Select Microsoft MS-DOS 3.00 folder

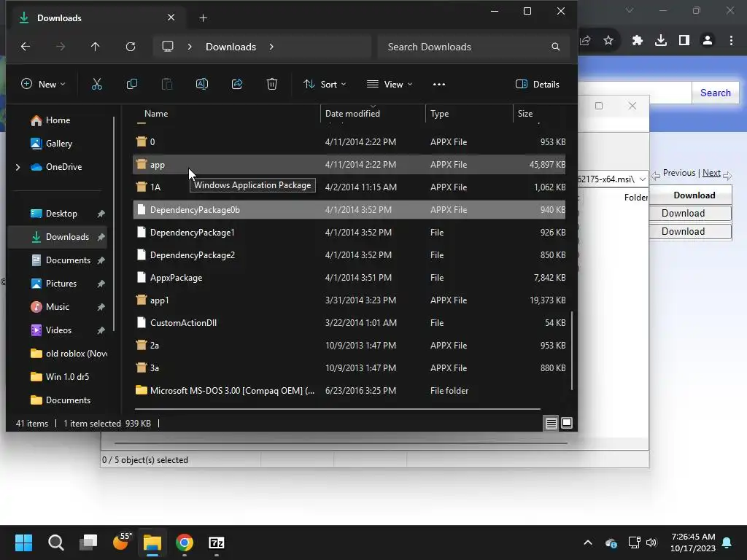pyautogui.click(x=349, y=391)
